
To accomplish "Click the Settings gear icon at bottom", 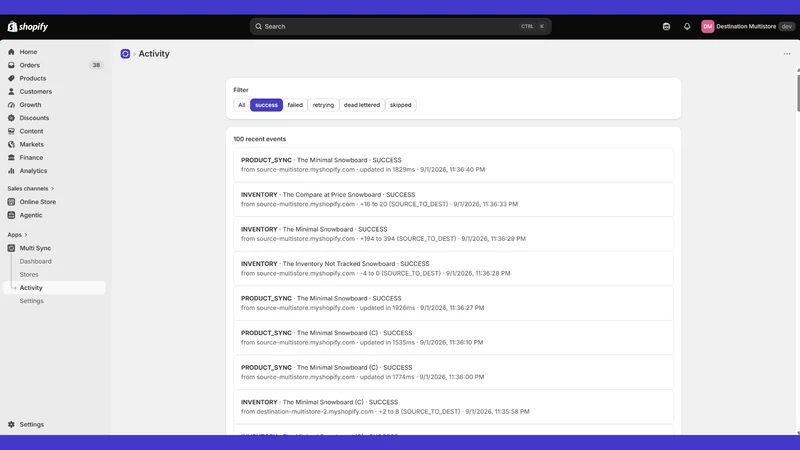I will [x=11, y=424].
